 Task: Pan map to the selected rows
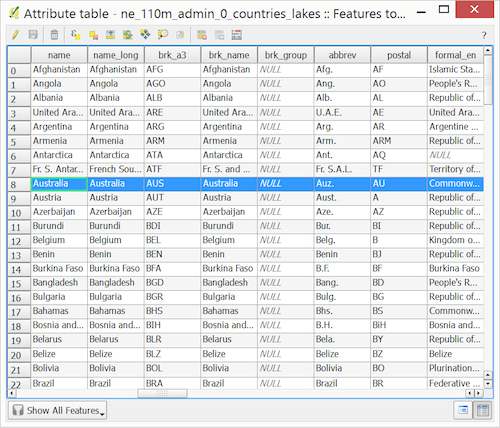145,35
